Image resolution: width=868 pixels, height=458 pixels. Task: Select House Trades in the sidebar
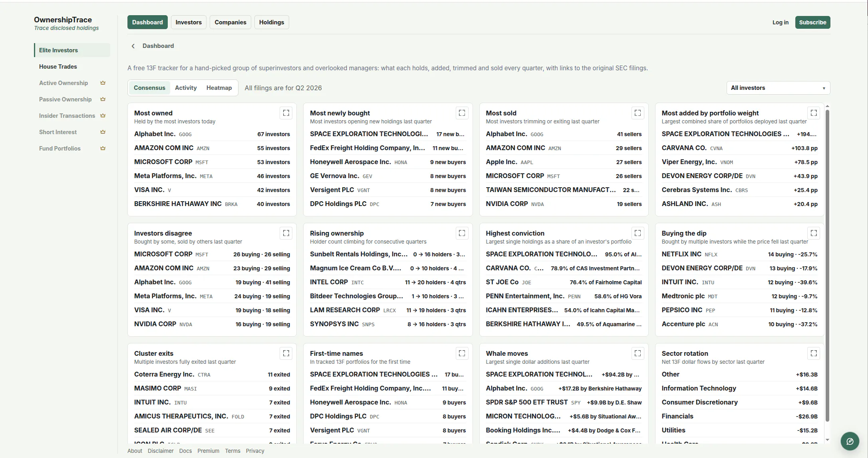click(x=72, y=67)
